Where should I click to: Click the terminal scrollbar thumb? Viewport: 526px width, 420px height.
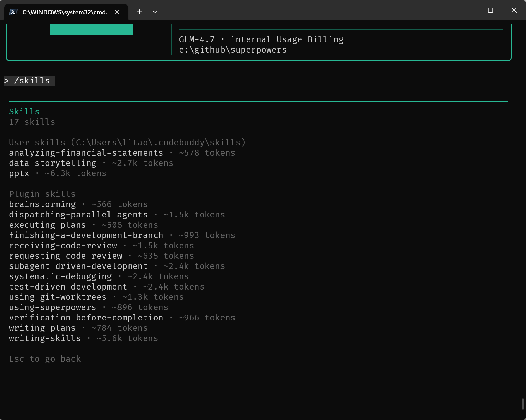click(x=523, y=404)
